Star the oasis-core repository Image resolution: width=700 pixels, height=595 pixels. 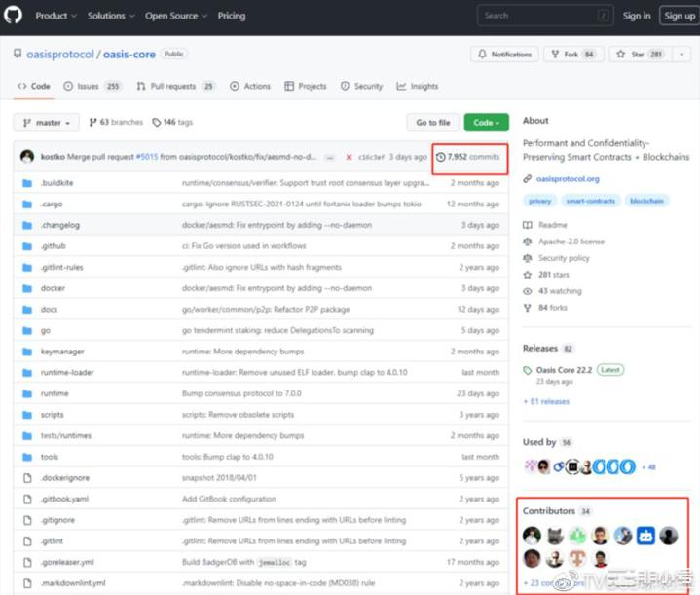(x=632, y=55)
